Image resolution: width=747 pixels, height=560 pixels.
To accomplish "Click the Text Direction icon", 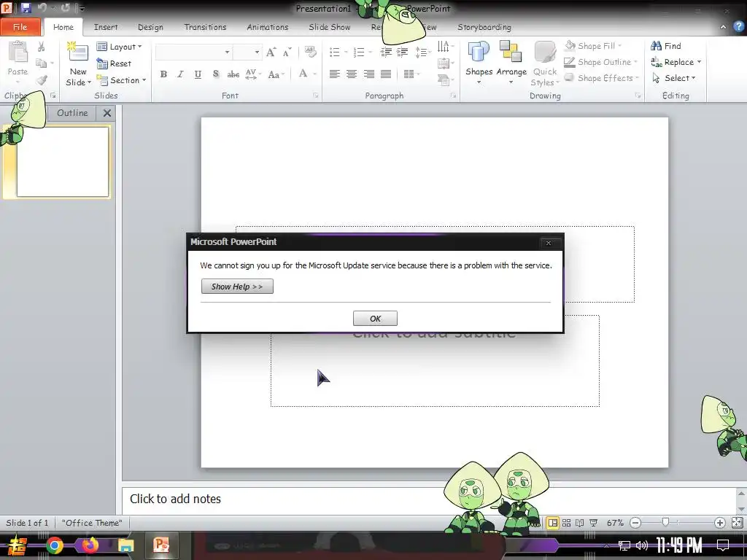I will tap(443, 46).
